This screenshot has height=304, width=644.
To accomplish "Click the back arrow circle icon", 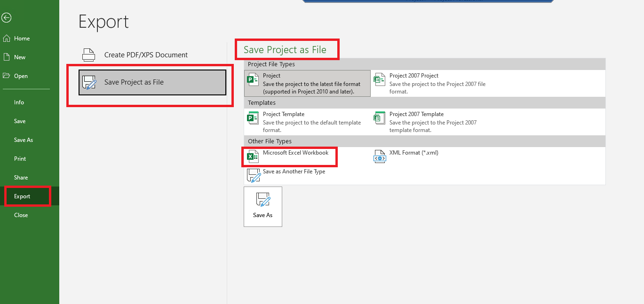I will pyautogui.click(x=6, y=18).
